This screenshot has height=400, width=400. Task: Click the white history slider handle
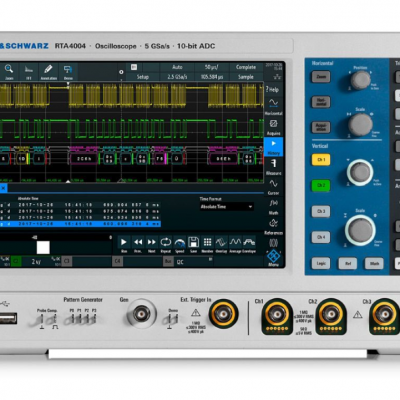pyautogui.click(x=43, y=248)
